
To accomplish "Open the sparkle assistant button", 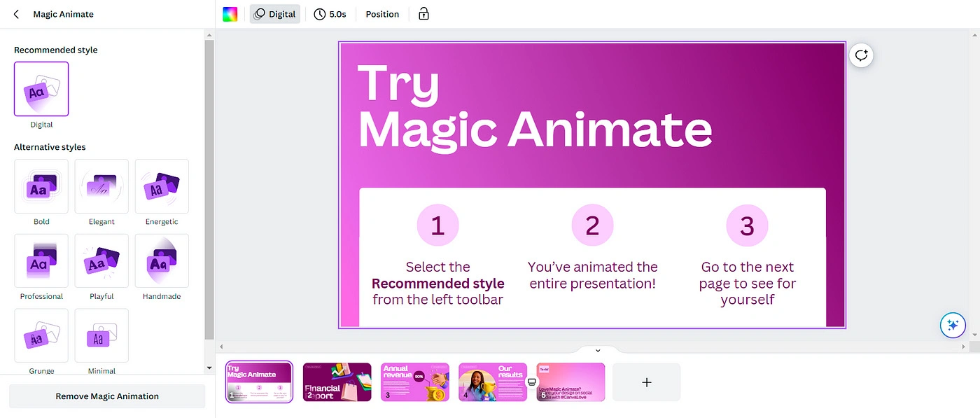I will 952,326.
